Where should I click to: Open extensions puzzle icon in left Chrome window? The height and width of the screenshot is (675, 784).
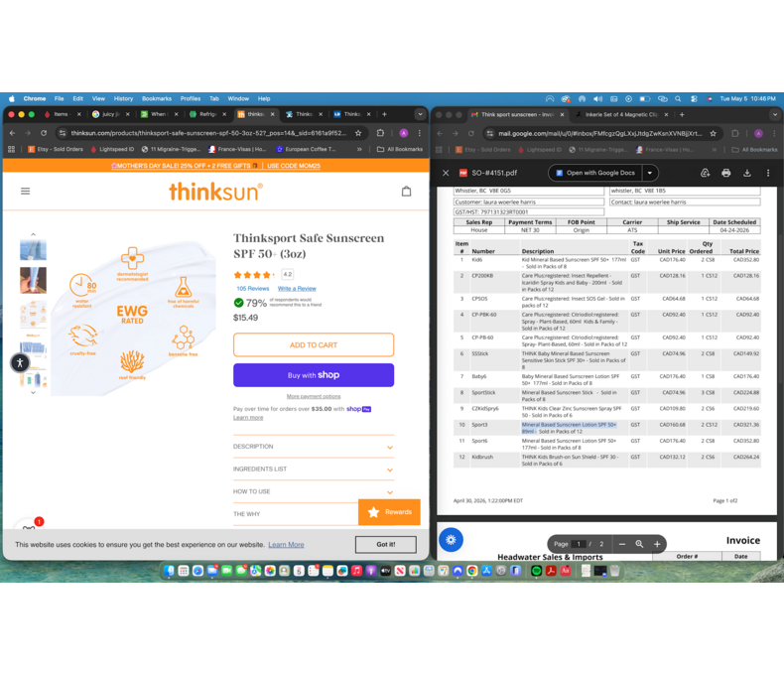point(380,133)
